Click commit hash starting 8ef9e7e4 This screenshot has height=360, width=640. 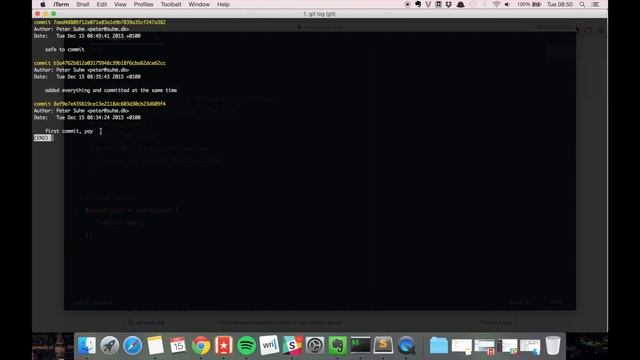[x=109, y=104]
